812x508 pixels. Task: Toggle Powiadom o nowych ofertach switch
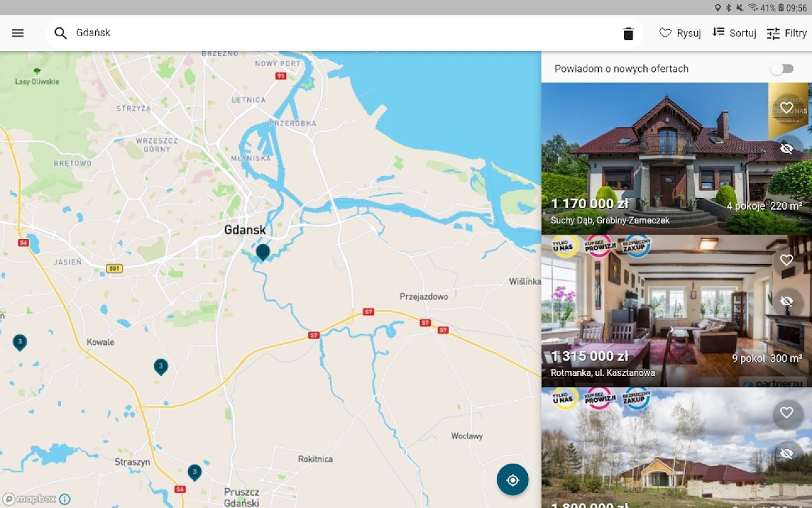point(782,69)
